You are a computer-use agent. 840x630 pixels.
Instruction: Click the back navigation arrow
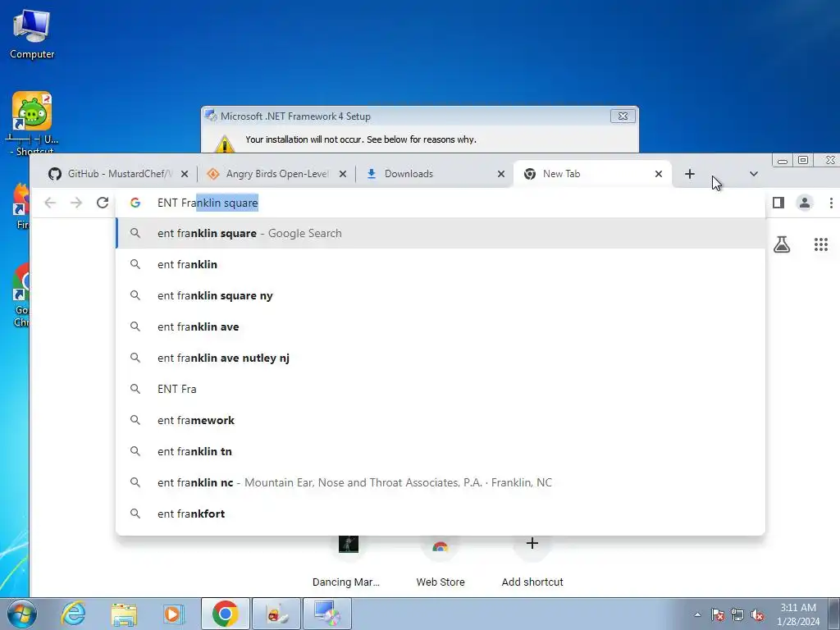click(x=50, y=203)
